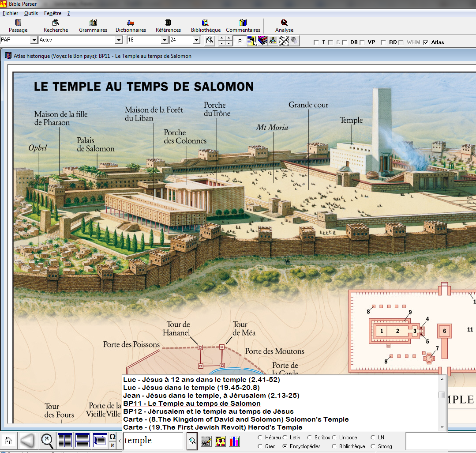Select the Unicode radio button
Viewport: 476px width, 453px height.
[334, 438]
